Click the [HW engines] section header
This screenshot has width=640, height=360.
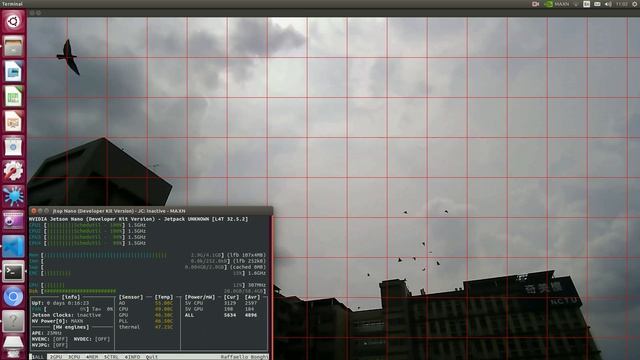tap(71, 327)
